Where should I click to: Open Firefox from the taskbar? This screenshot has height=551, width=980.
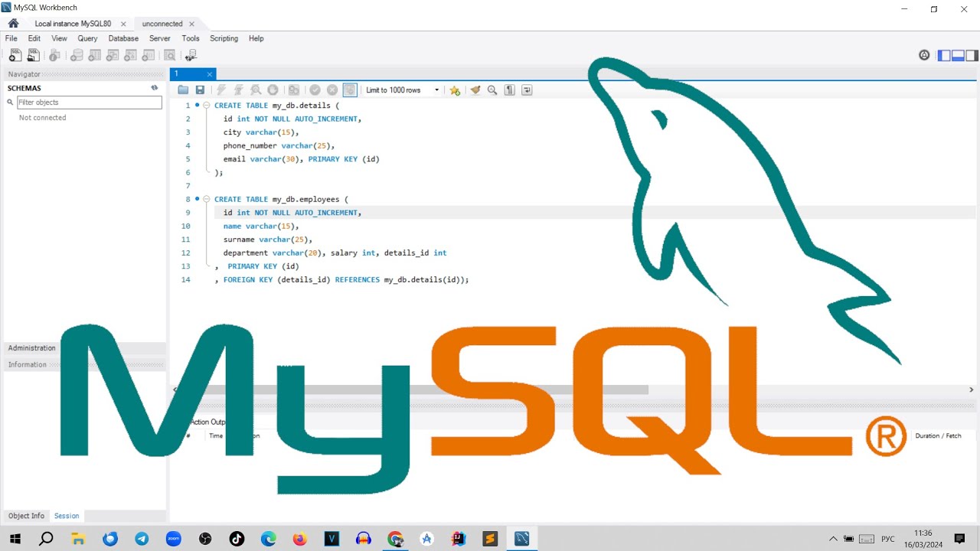299,539
